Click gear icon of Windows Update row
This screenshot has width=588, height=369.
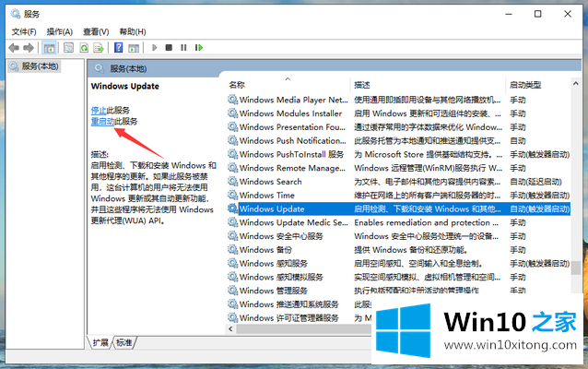[x=233, y=208]
